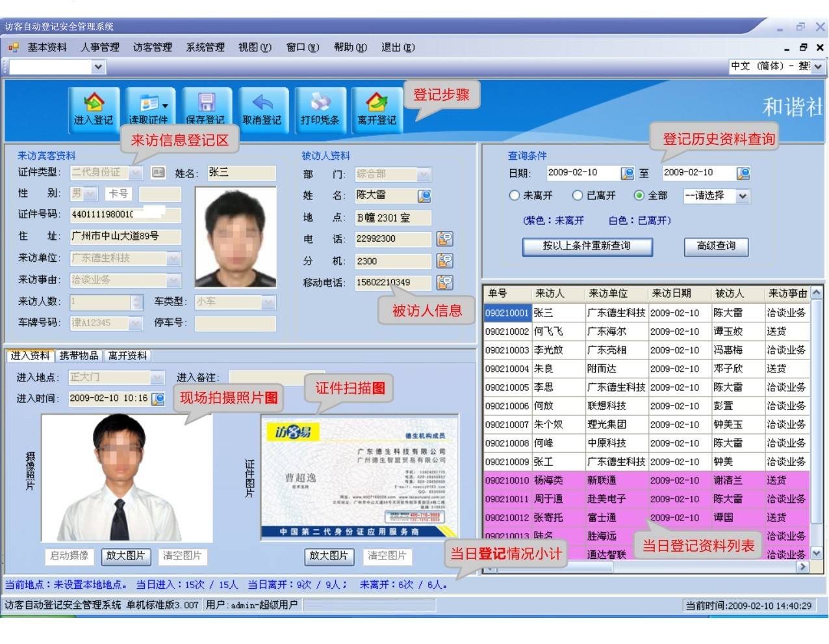Select the 未离开 radio option
This screenshot has height=644, width=829.
point(513,196)
